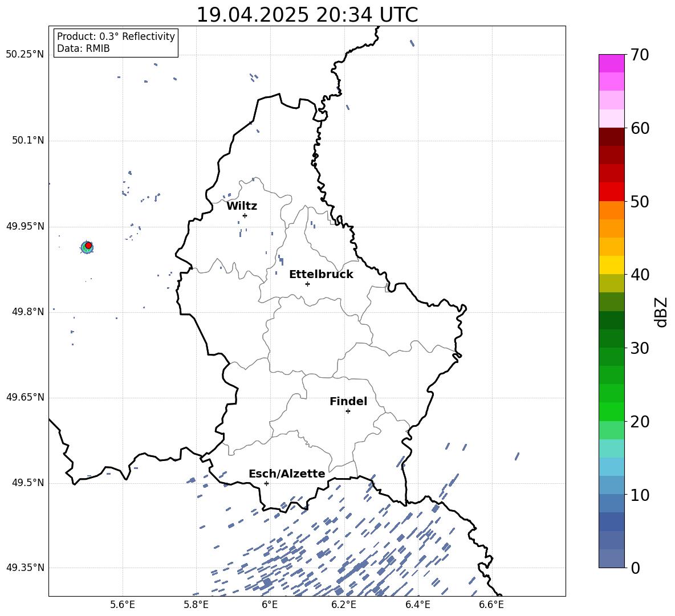Click the 'dBZ' colorbar axis label

[x=661, y=312]
